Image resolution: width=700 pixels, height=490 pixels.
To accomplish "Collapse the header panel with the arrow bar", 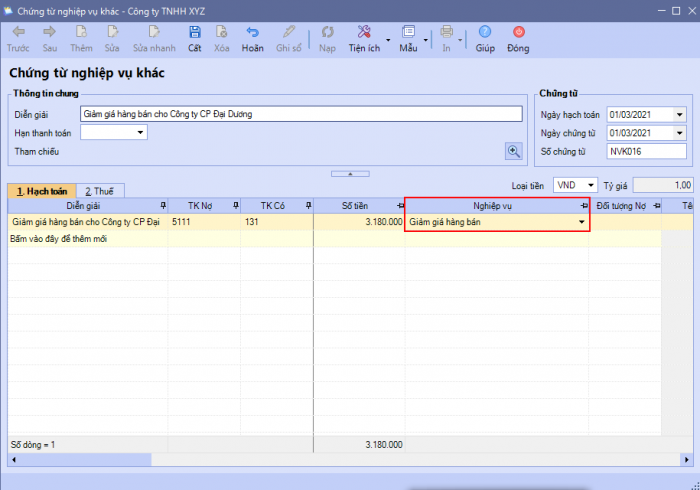I will 350,173.
